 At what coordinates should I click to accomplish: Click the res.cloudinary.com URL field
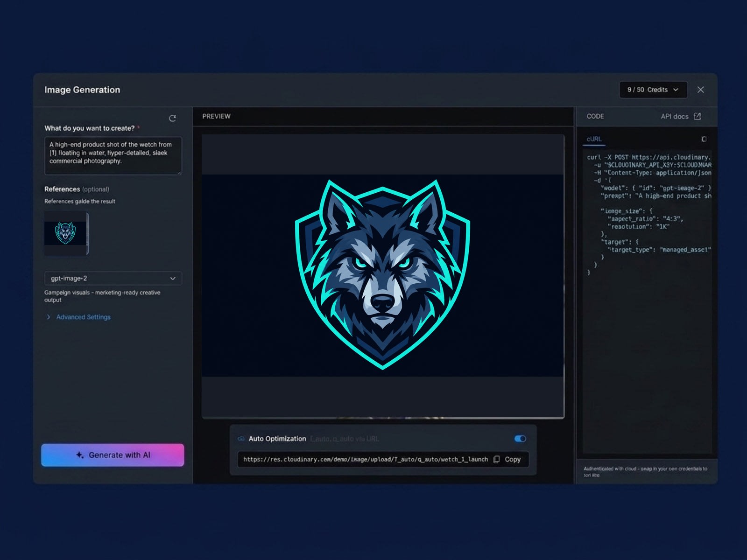[366, 459]
